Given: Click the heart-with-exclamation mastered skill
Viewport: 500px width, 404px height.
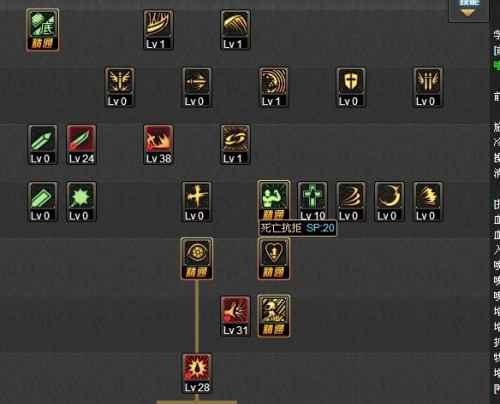Looking at the screenshot, I should click(x=274, y=259).
